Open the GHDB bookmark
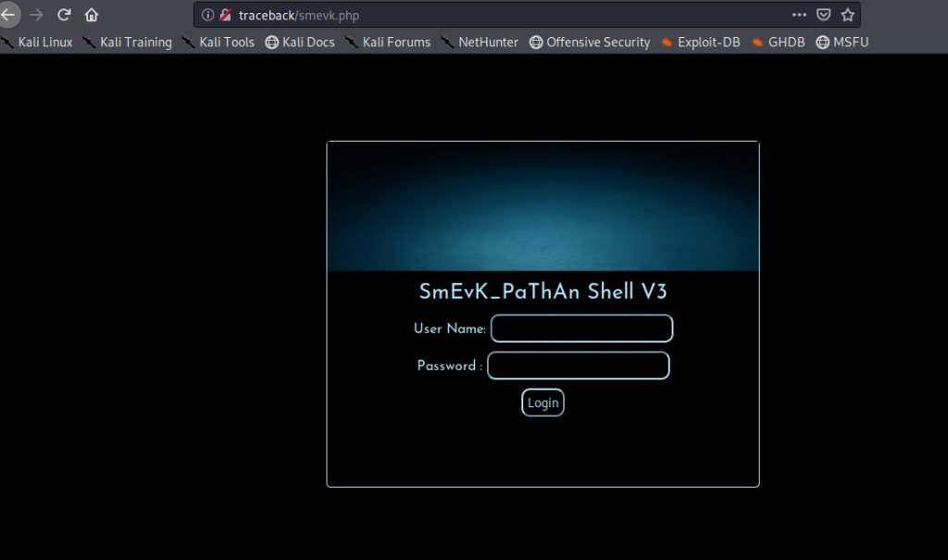 pyautogui.click(x=778, y=43)
